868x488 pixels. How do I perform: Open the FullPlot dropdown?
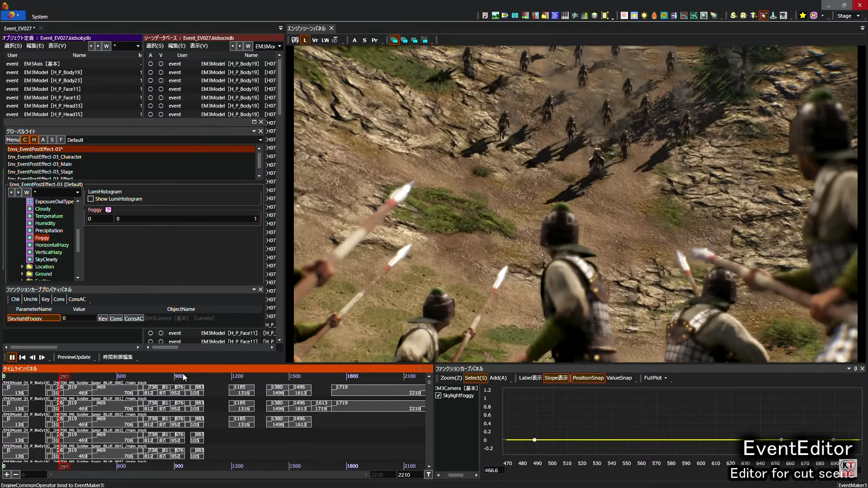click(x=655, y=378)
